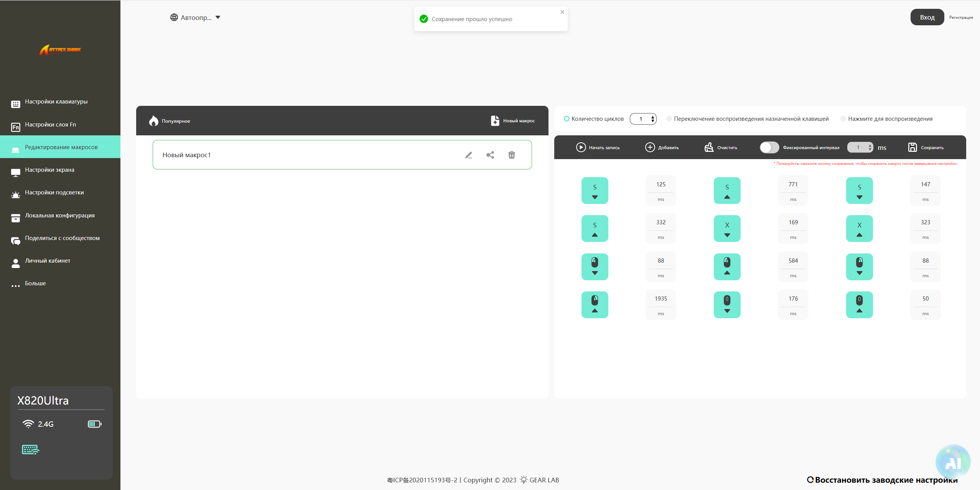The width and height of the screenshot is (980, 490).
Task: Click the Новый макрос file icon
Action: (495, 120)
